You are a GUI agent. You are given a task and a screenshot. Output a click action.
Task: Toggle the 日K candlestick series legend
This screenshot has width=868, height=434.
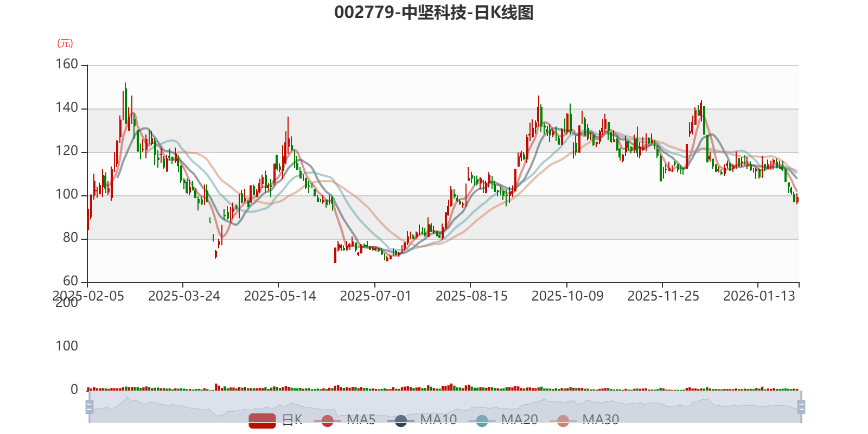click(276, 420)
